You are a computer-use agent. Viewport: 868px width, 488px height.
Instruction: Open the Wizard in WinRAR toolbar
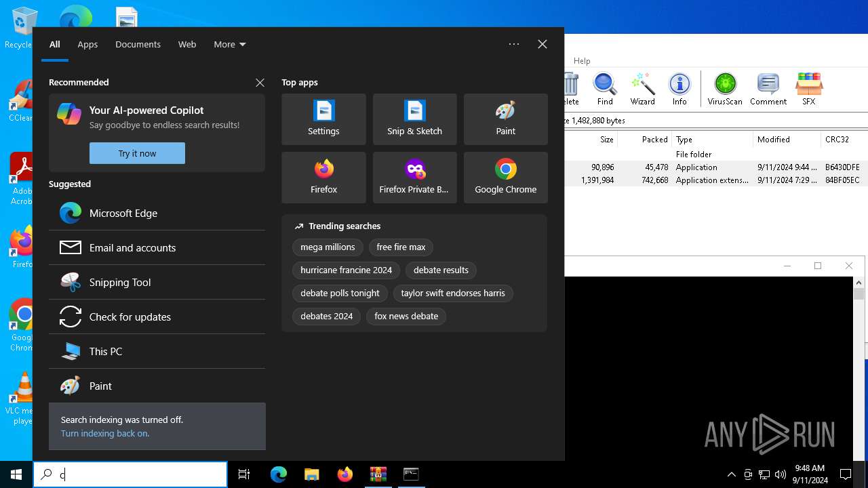click(642, 89)
